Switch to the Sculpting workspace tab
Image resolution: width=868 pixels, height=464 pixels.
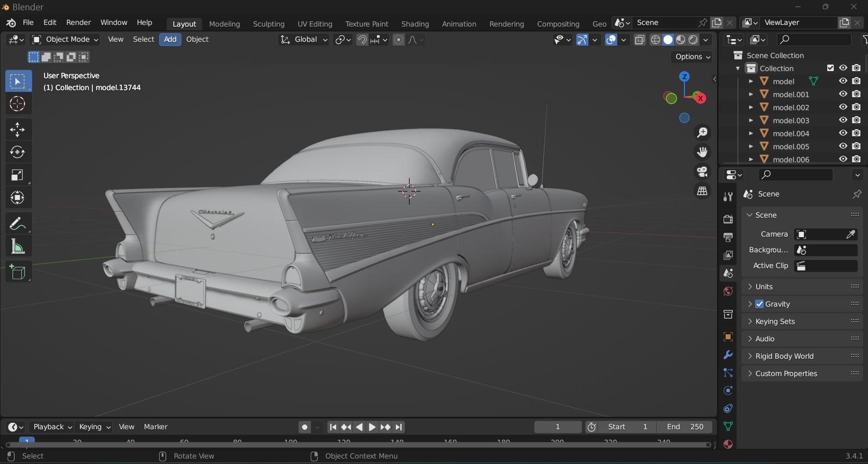pyautogui.click(x=268, y=24)
